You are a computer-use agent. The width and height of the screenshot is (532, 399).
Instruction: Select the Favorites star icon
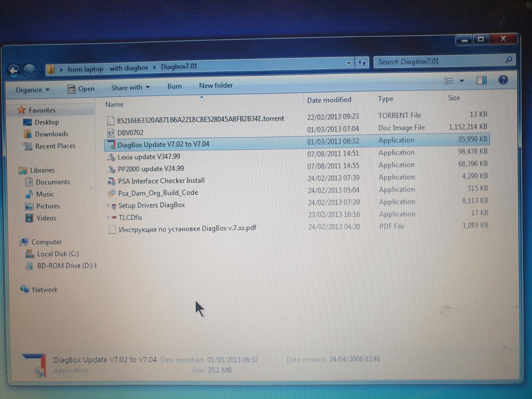click(22, 110)
